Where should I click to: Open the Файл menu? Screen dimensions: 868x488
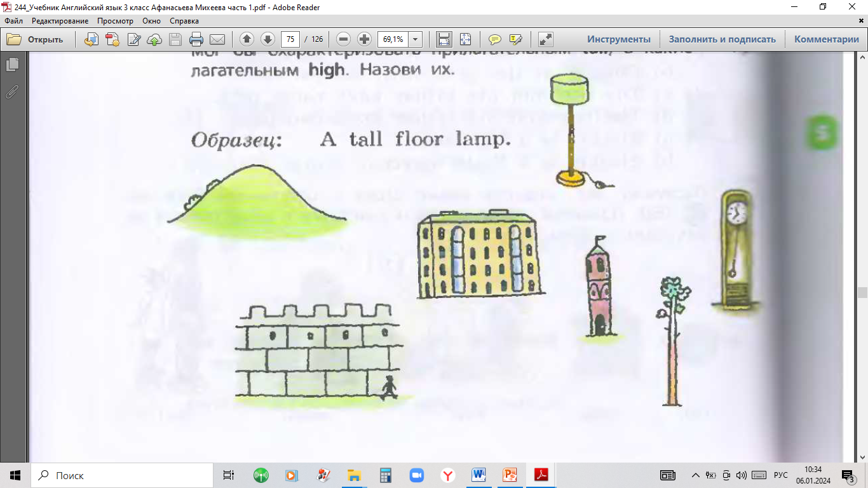[x=13, y=21]
